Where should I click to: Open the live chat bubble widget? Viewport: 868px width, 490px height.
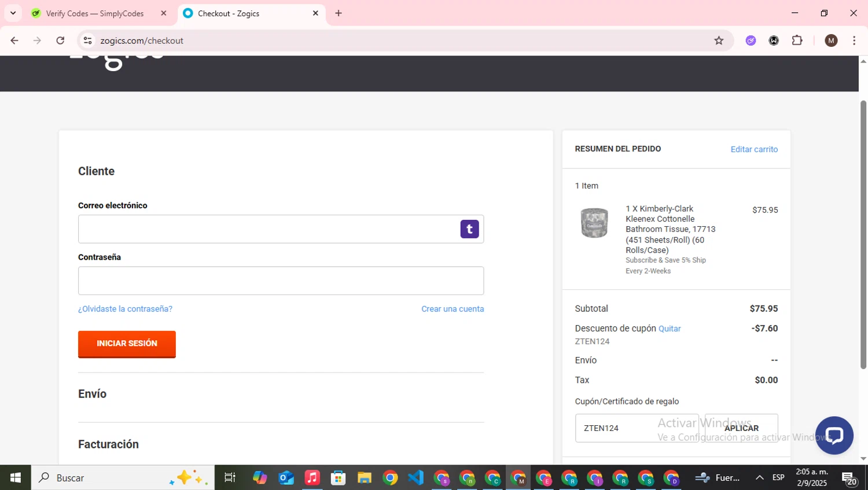(x=834, y=435)
